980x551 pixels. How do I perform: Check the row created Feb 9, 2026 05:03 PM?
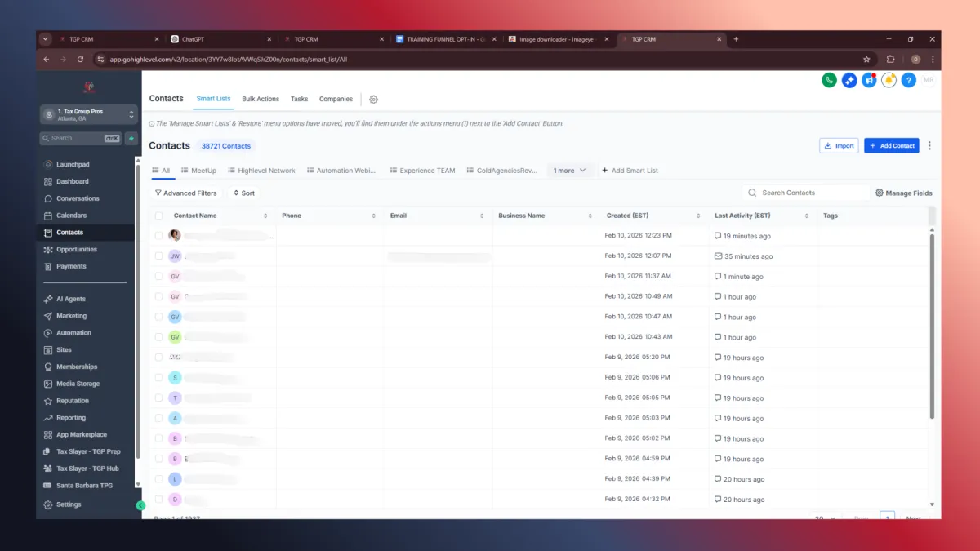pyautogui.click(x=158, y=418)
